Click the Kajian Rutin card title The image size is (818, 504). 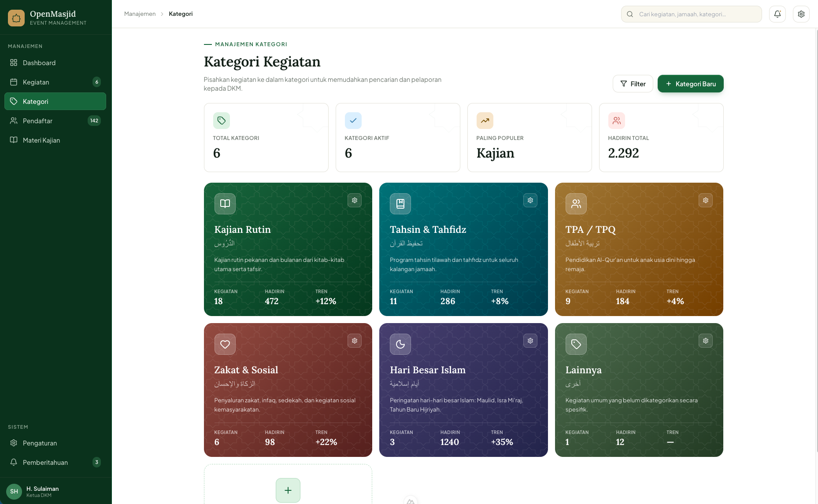click(242, 229)
